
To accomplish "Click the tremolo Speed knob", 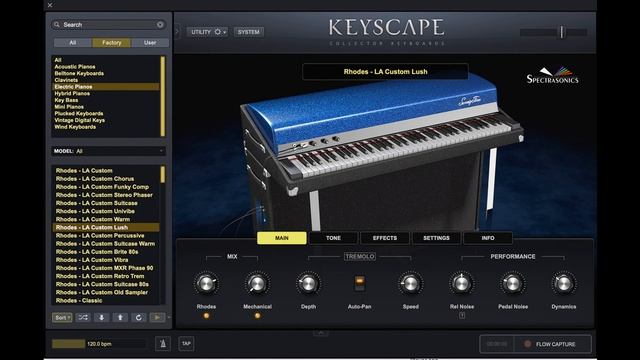I will (x=411, y=283).
